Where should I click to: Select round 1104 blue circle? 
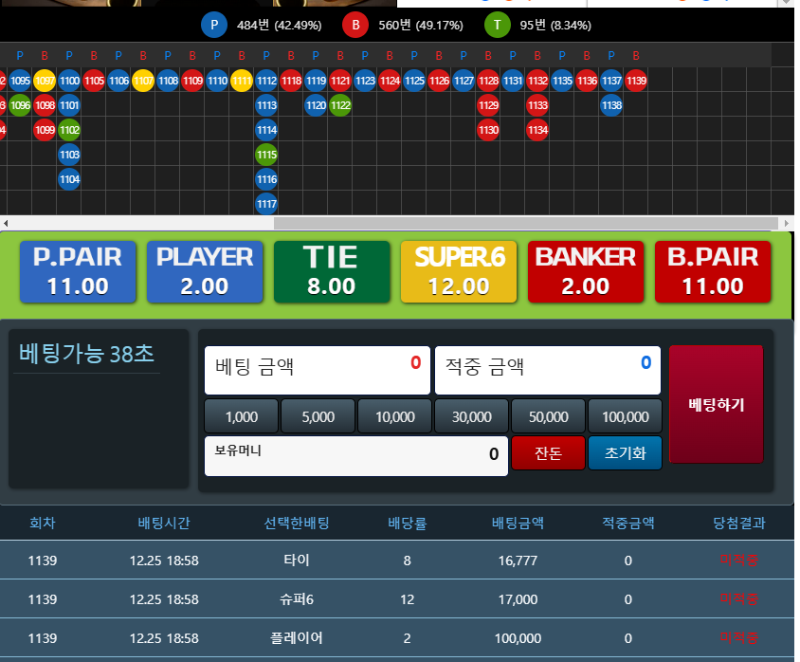69,180
